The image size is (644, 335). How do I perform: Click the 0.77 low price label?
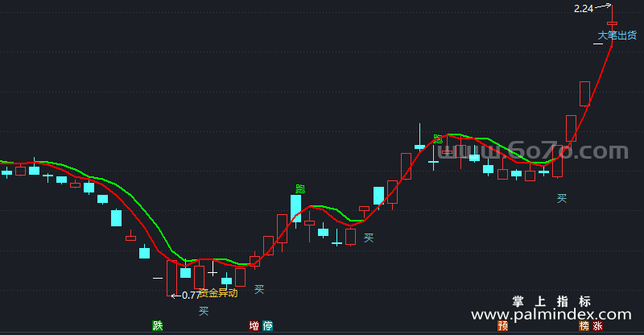[191, 296]
